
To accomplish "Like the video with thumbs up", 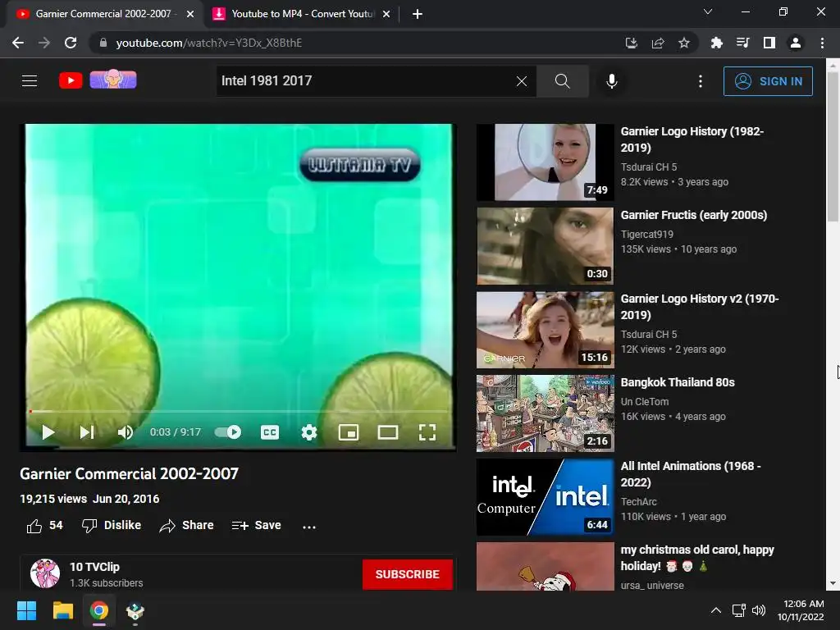I will (x=44, y=526).
